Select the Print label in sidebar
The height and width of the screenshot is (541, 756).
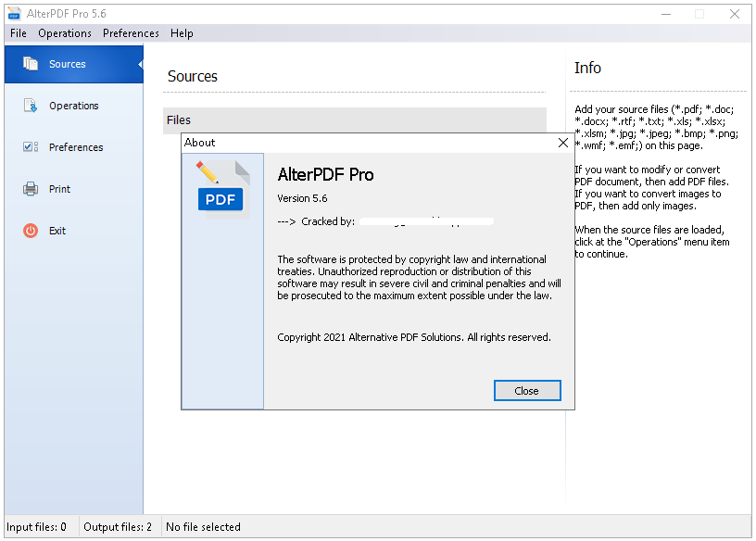pos(60,189)
